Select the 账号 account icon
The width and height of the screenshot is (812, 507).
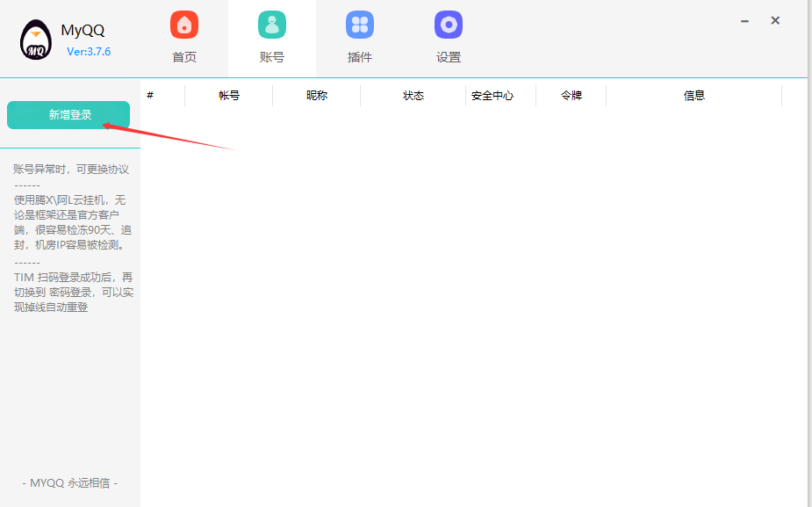272,25
